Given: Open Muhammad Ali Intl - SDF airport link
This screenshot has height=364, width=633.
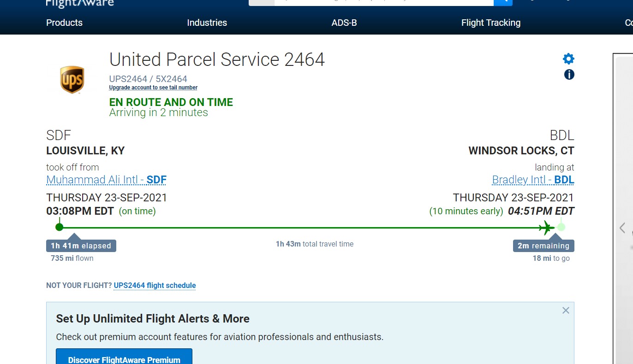Looking at the screenshot, I should click(x=106, y=180).
